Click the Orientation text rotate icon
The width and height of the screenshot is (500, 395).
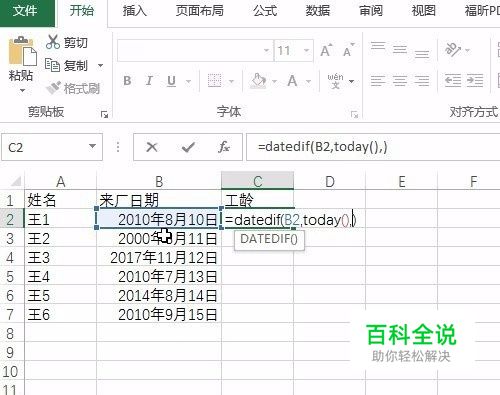click(453, 50)
